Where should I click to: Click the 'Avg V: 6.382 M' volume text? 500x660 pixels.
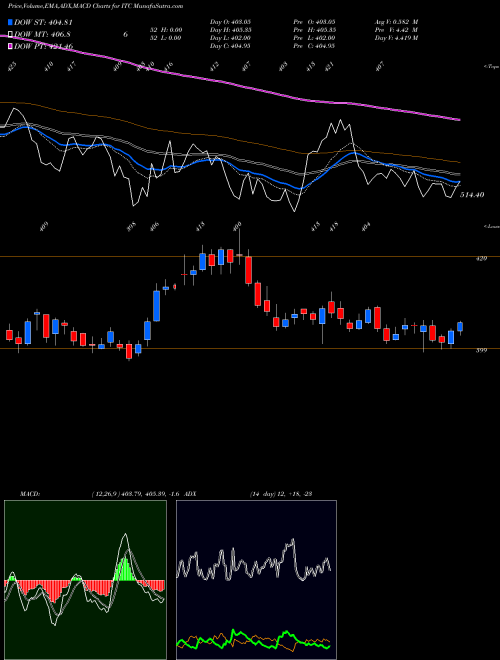pyautogui.click(x=396, y=21)
